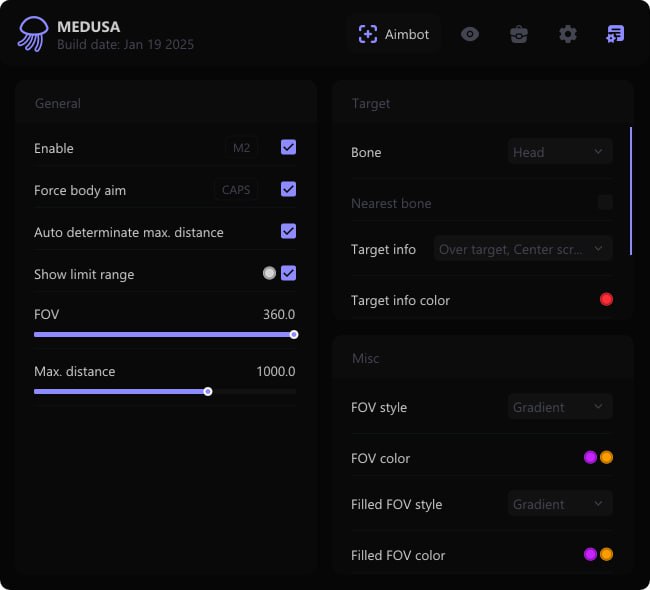This screenshot has height=590, width=650.
Task: Switch to the Aimbot tab
Action: click(394, 34)
